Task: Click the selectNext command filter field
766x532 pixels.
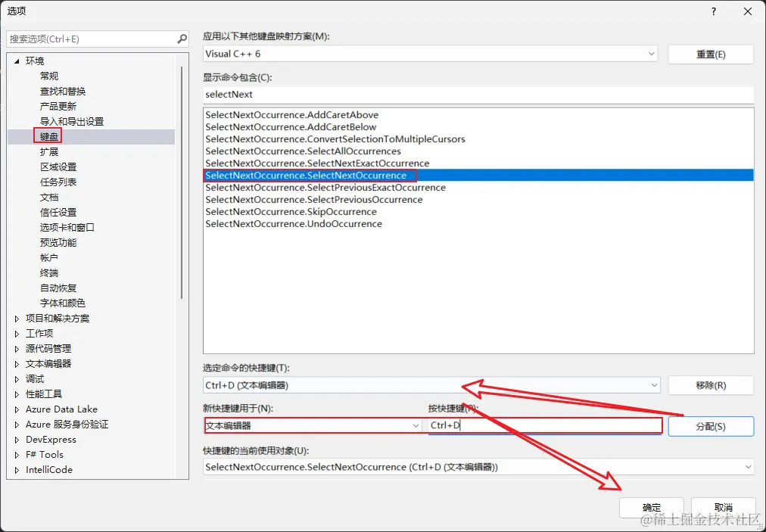Action: 478,95
